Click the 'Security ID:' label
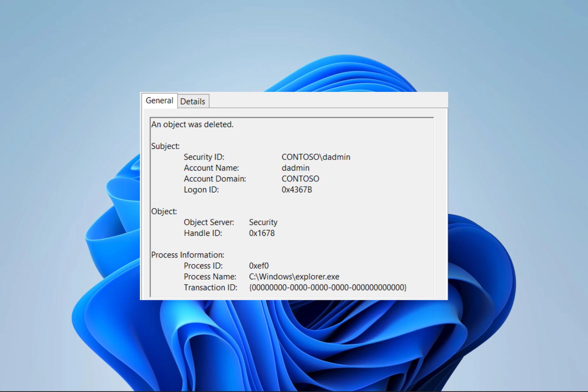 [x=204, y=157]
